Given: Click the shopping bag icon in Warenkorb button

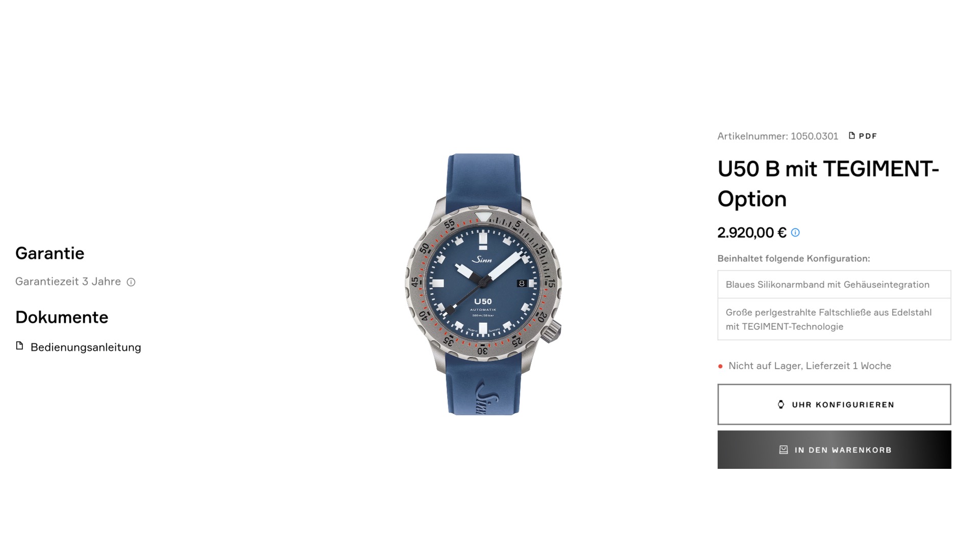Looking at the screenshot, I should [x=783, y=450].
